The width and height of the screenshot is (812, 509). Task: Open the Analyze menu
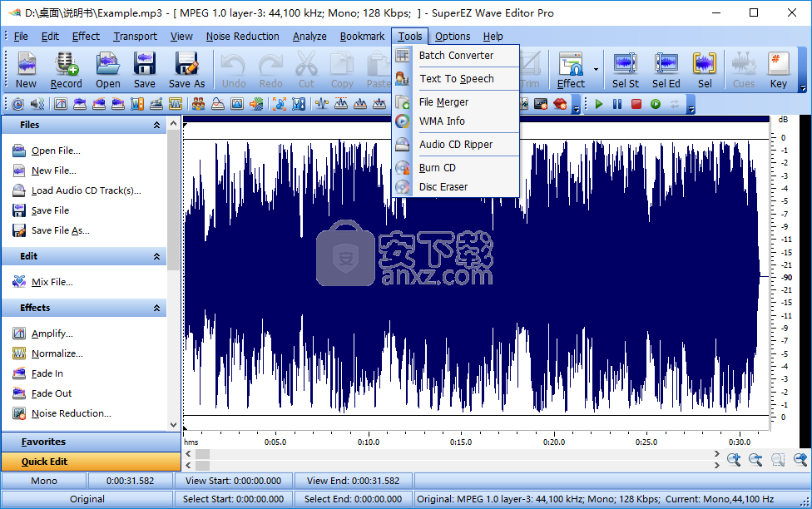[309, 37]
